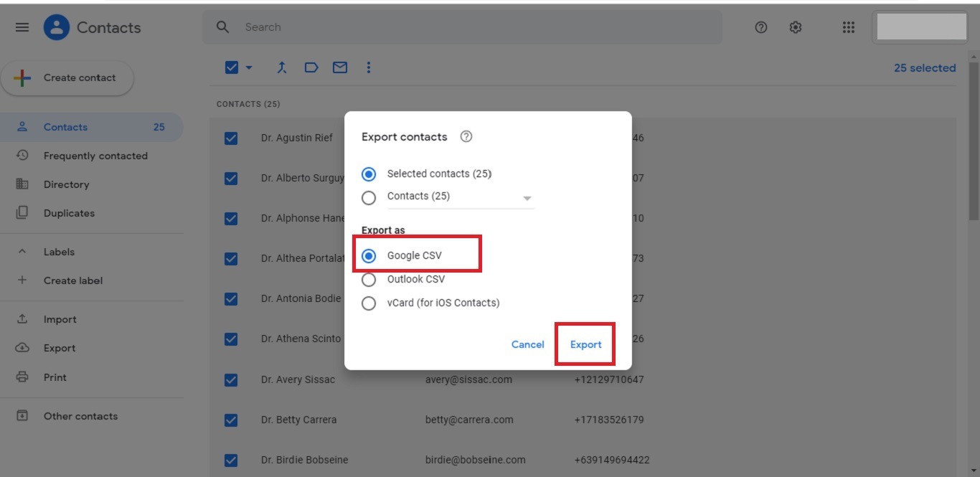Click the Contacts app logo icon
This screenshot has height=477, width=980.
(57, 27)
